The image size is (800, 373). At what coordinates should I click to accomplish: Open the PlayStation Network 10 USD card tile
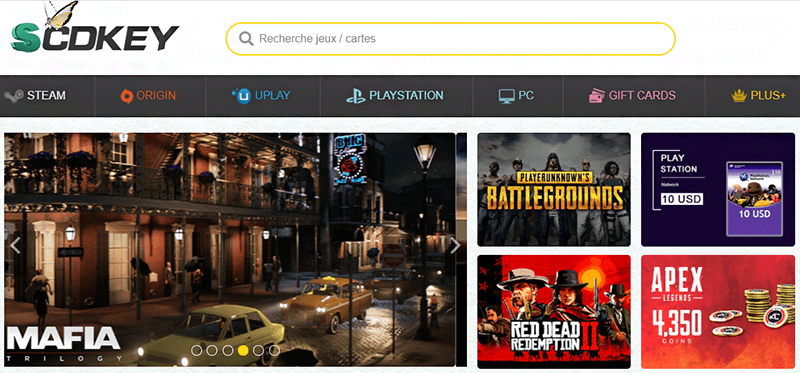718,189
